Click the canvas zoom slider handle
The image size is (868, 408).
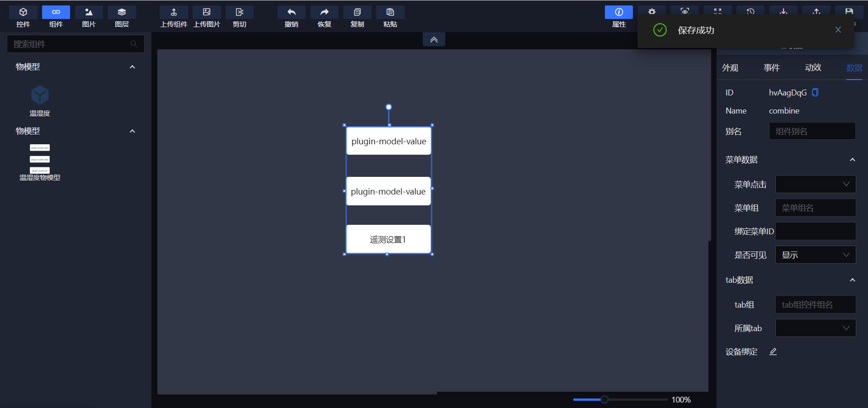point(604,399)
